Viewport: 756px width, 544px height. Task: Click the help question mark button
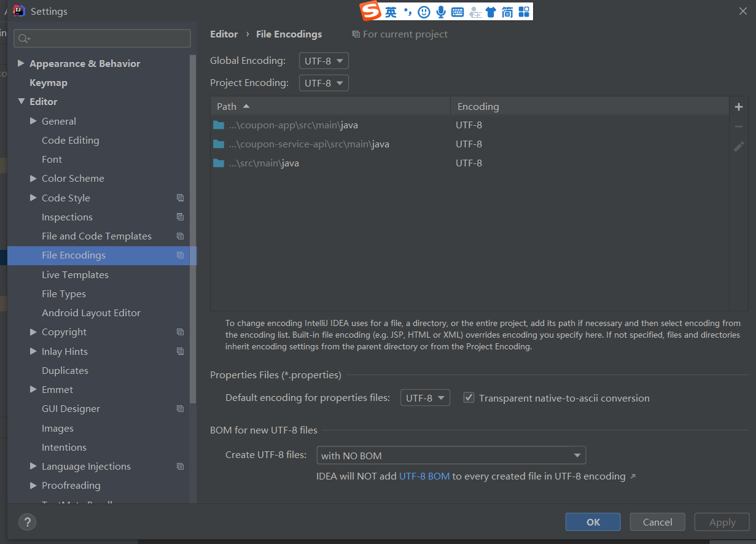27,522
